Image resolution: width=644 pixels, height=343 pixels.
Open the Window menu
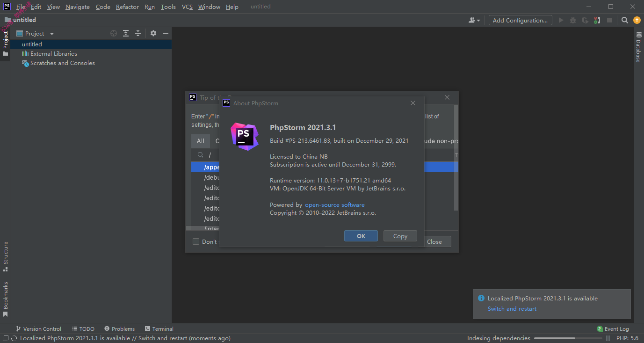tap(209, 7)
